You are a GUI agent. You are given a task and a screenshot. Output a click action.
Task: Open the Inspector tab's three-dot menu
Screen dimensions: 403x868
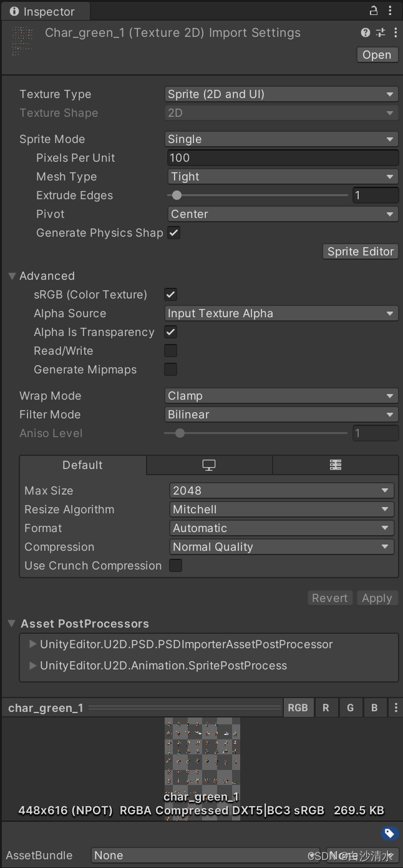click(x=391, y=11)
